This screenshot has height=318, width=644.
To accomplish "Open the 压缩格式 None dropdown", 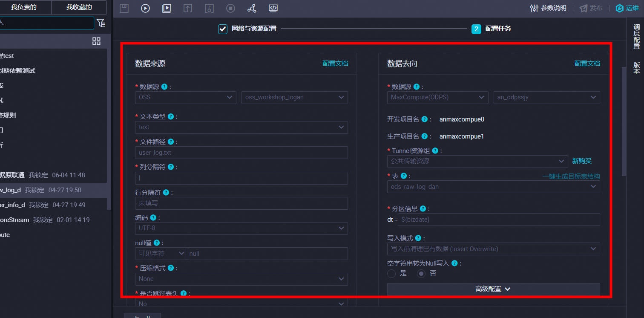I will click(x=241, y=279).
